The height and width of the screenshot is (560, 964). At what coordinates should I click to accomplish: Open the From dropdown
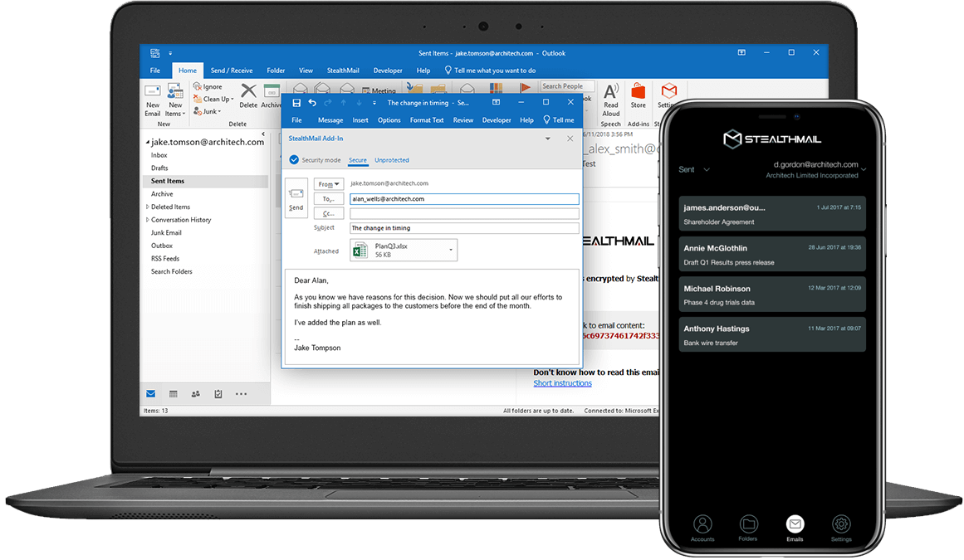(328, 184)
